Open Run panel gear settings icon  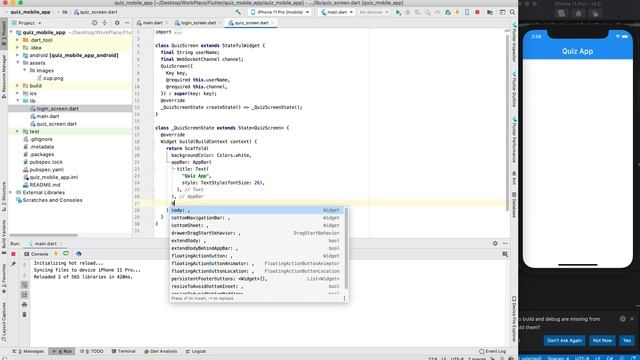tap(495, 243)
